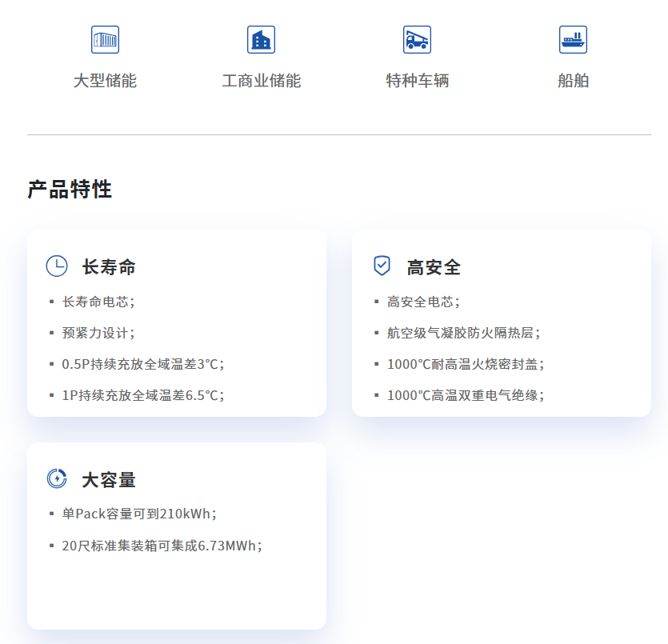Click the 预紧力设计 bullet item
This screenshot has width=668, height=644.
pos(98,333)
